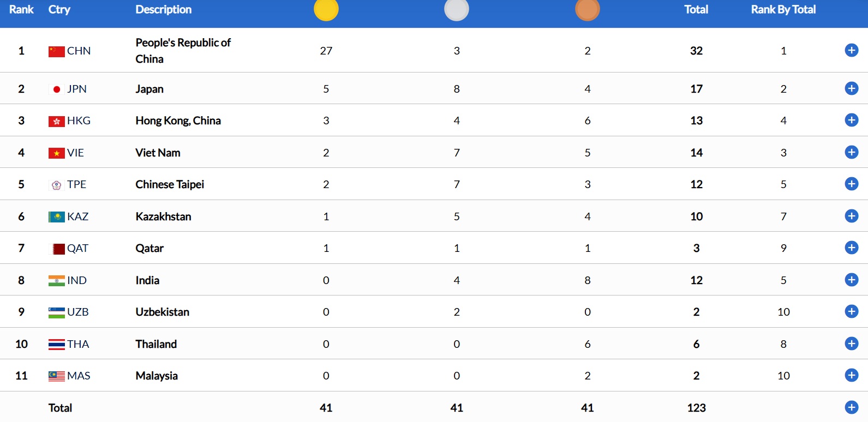Sort by Rank By Total header
The height and width of the screenshot is (422, 868).
(x=783, y=10)
